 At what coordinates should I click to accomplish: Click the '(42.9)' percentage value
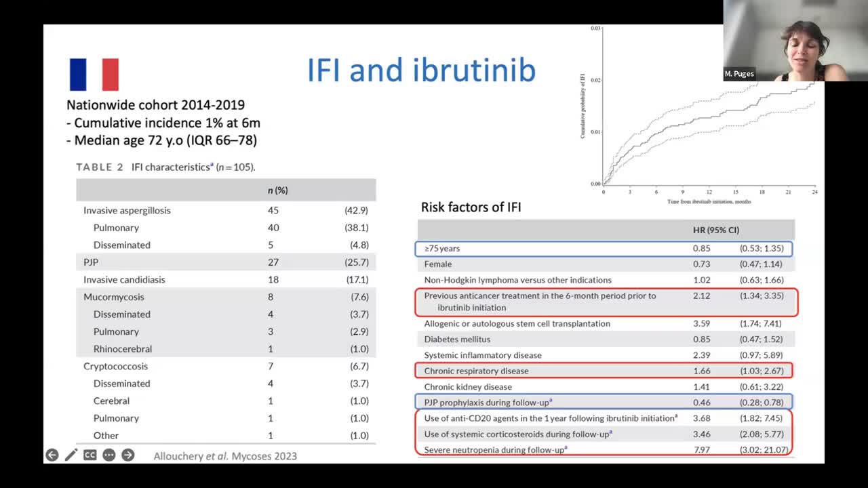[x=356, y=210]
